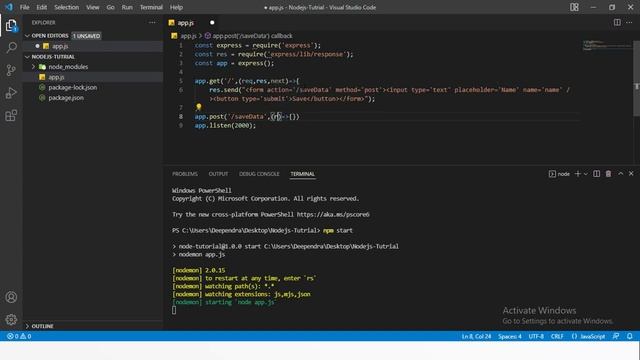Split the editor right

coord(617,22)
